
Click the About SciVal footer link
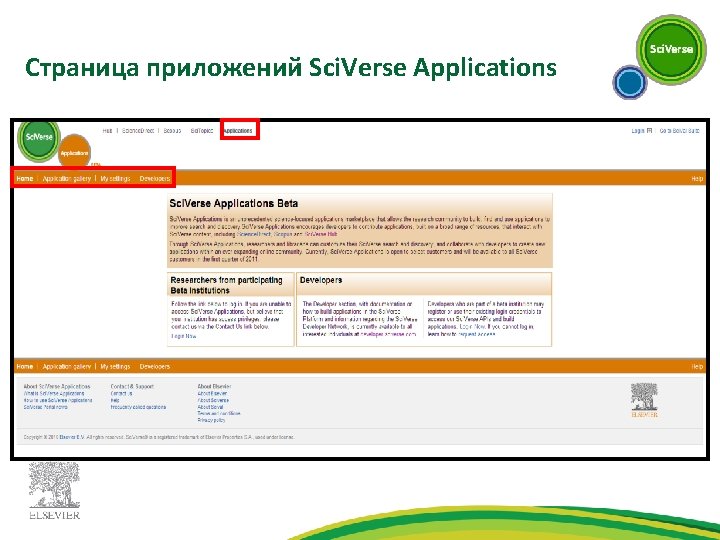point(210,407)
